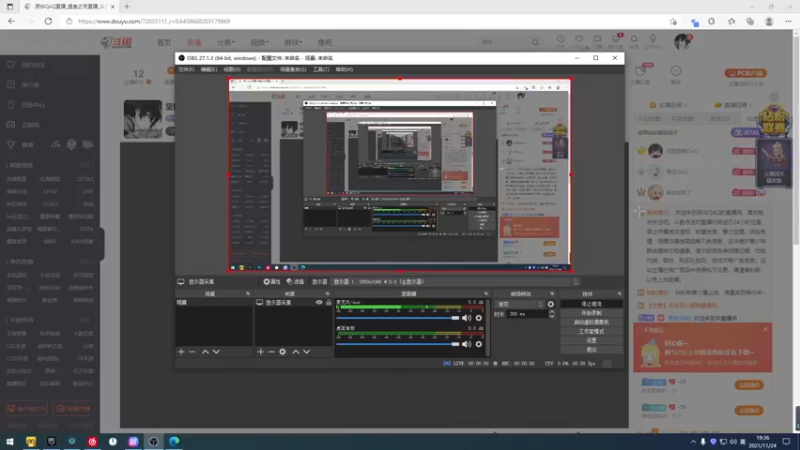Open the Douyu logo home link
The image size is (800, 450).
click(x=116, y=42)
